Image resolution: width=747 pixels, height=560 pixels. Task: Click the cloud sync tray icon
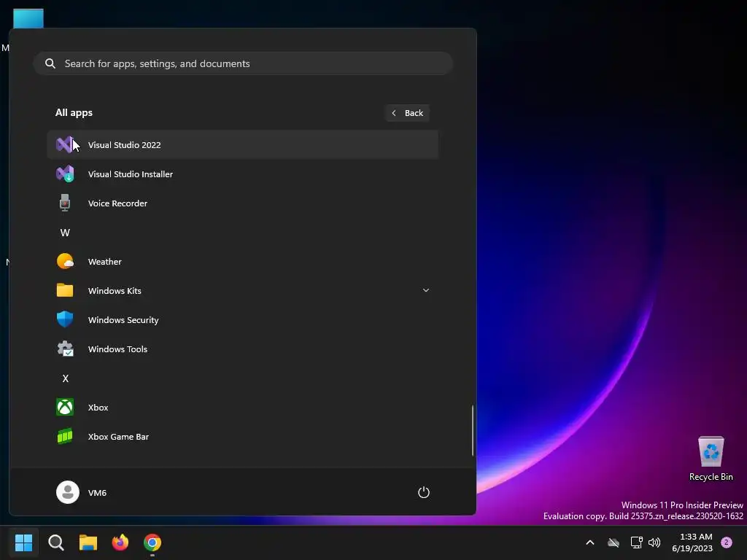click(x=614, y=542)
